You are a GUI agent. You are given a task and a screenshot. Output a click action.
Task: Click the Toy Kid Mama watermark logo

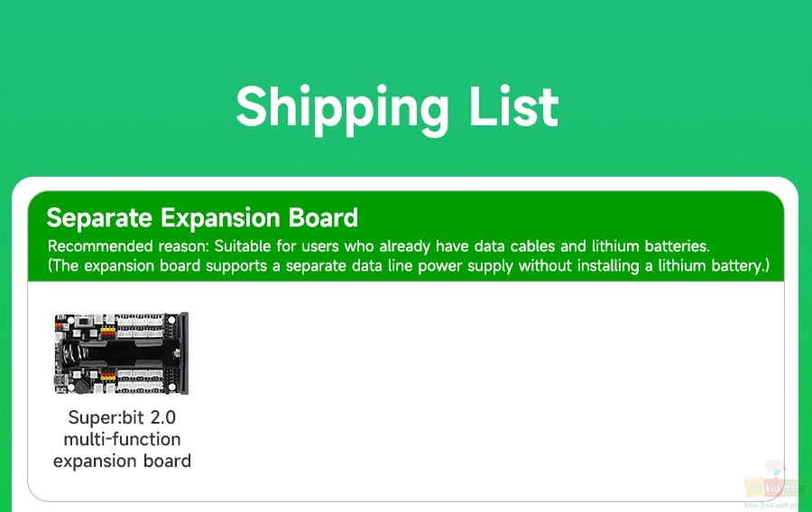(x=775, y=485)
